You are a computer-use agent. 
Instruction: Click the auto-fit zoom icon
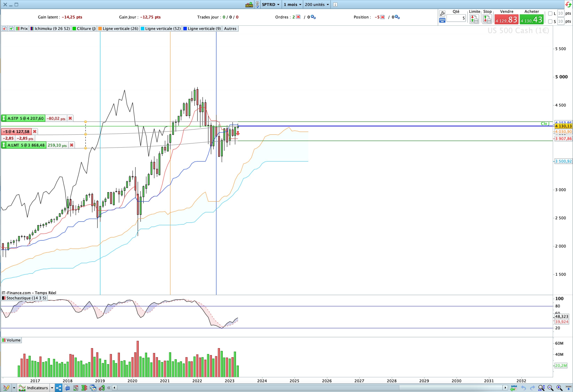coord(541,388)
